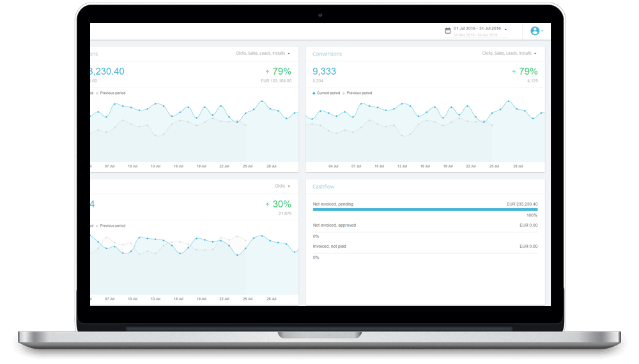This screenshot has width=639, height=364.
Task: Click the 9,333 conversions total
Action: pos(324,72)
